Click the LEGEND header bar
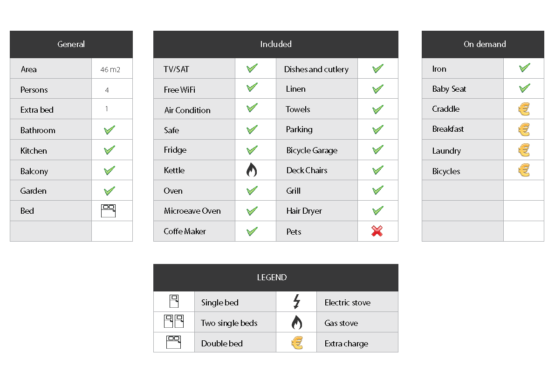 click(276, 277)
